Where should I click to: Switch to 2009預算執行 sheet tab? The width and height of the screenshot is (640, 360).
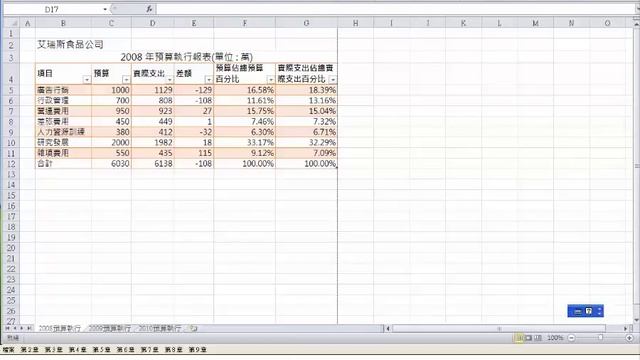click(109, 328)
